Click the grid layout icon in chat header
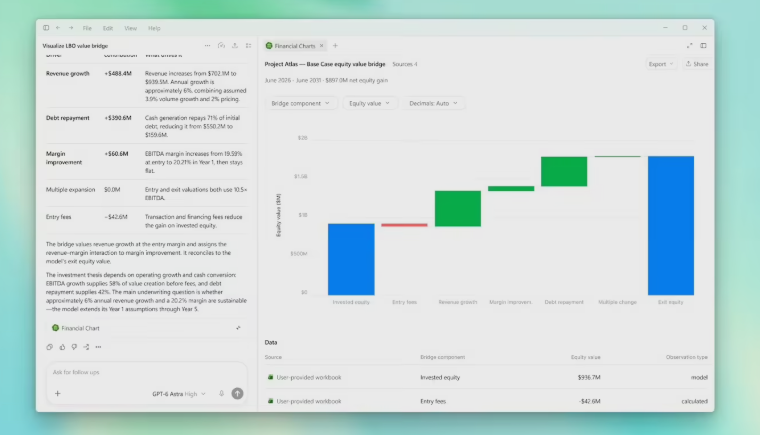The width and height of the screenshot is (760, 435). point(249,46)
